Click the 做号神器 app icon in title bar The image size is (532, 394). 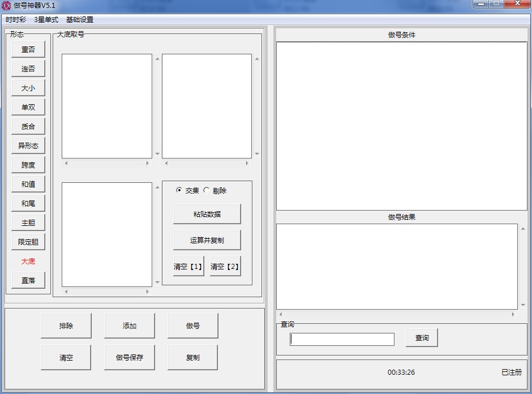[6, 6]
